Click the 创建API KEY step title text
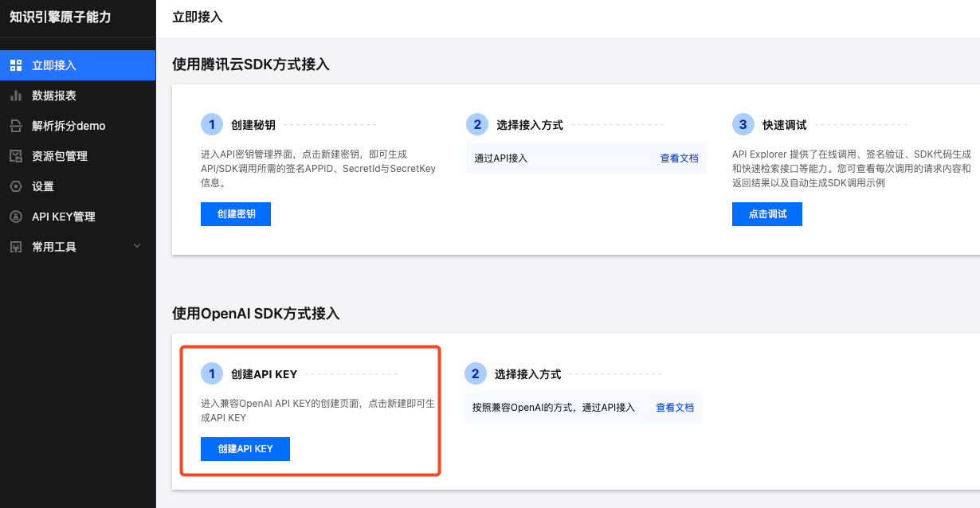Viewport: 980px width, 508px height. [264, 374]
